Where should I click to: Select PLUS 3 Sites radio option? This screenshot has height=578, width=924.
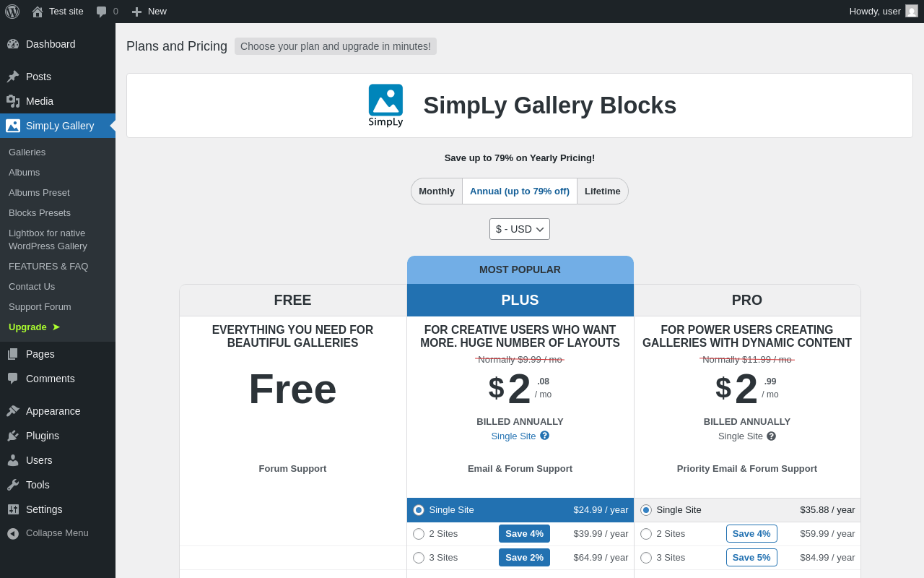(419, 558)
